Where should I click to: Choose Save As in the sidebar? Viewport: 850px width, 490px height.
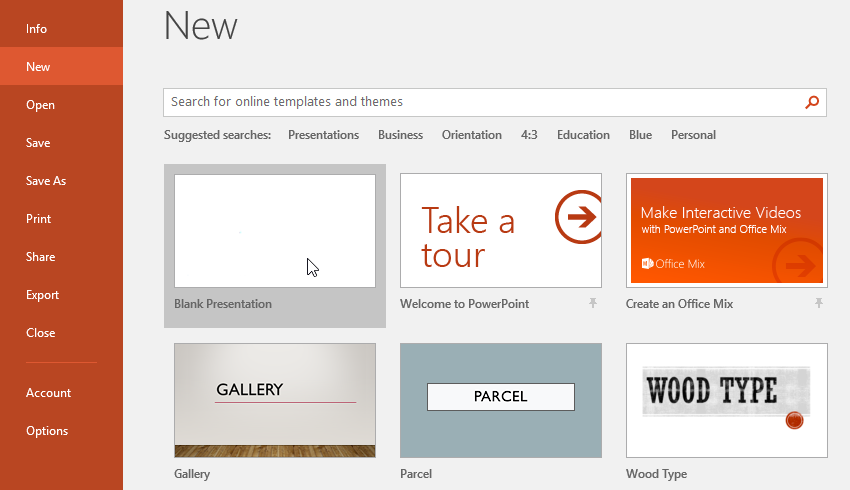coord(46,181)
